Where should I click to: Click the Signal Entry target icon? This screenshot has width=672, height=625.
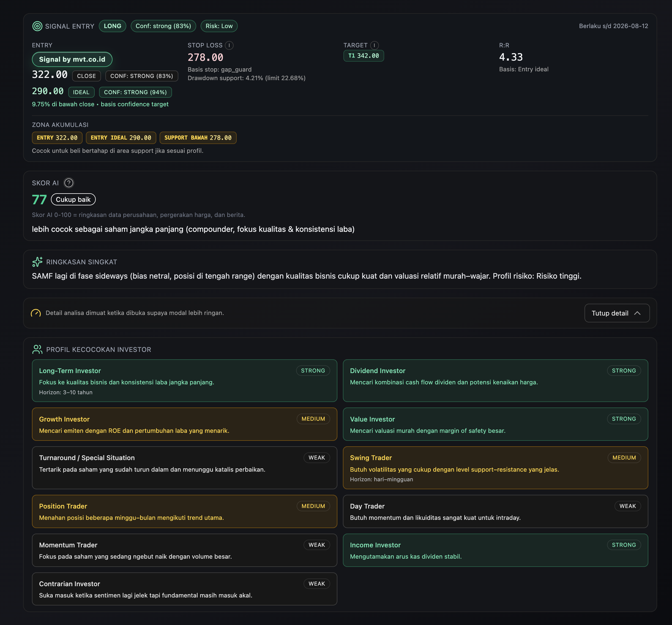(37, 26)
